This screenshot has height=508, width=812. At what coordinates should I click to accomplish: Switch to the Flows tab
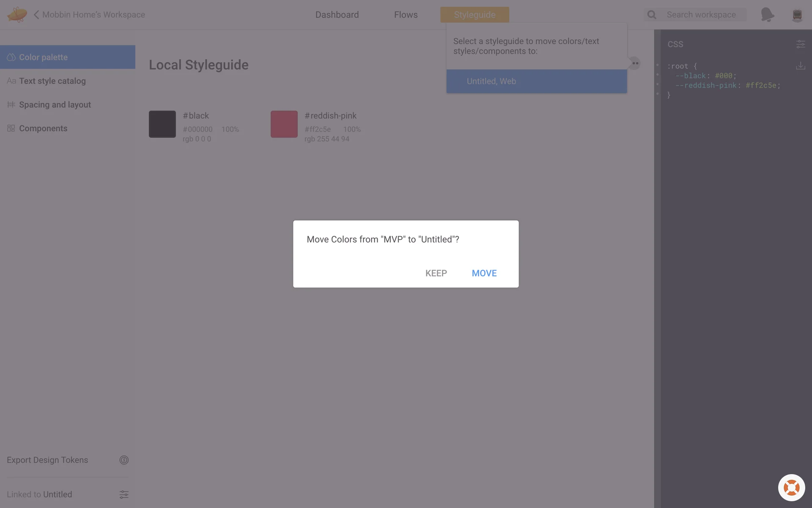[x=406, y=14]
